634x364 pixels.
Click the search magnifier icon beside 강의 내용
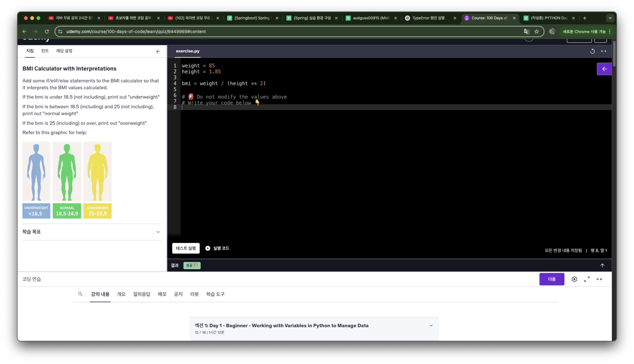click(x=80, y=294)
